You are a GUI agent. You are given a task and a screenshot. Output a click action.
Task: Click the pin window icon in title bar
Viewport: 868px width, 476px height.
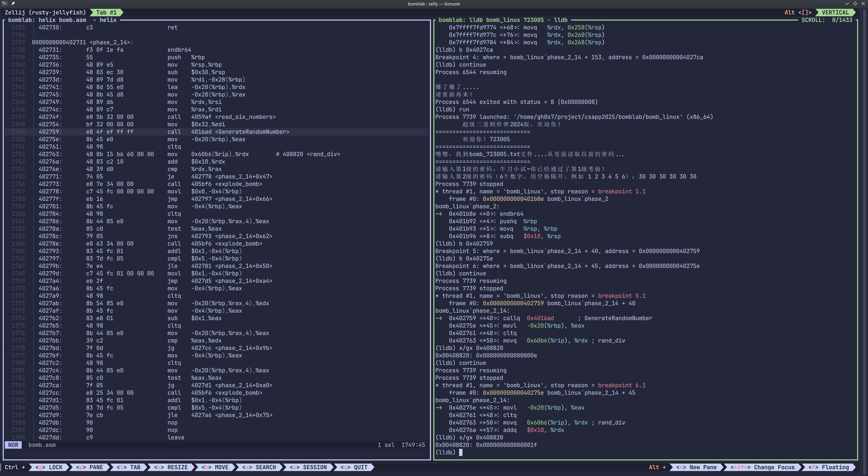(13, 3)
